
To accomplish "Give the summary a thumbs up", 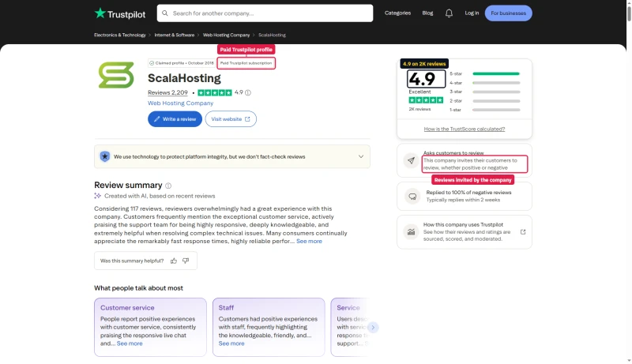I will point(174,261).
